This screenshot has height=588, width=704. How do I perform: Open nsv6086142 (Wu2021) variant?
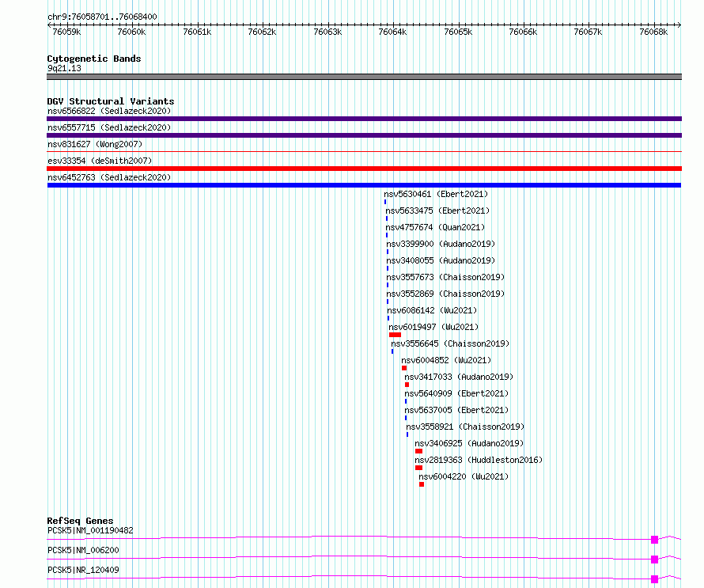pos(432,310)
